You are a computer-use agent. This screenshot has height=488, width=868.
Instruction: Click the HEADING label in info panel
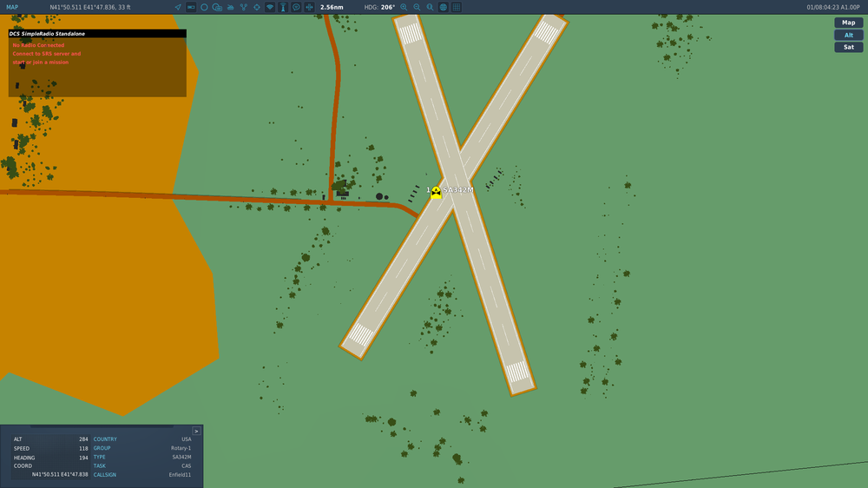tap(24, 458)
